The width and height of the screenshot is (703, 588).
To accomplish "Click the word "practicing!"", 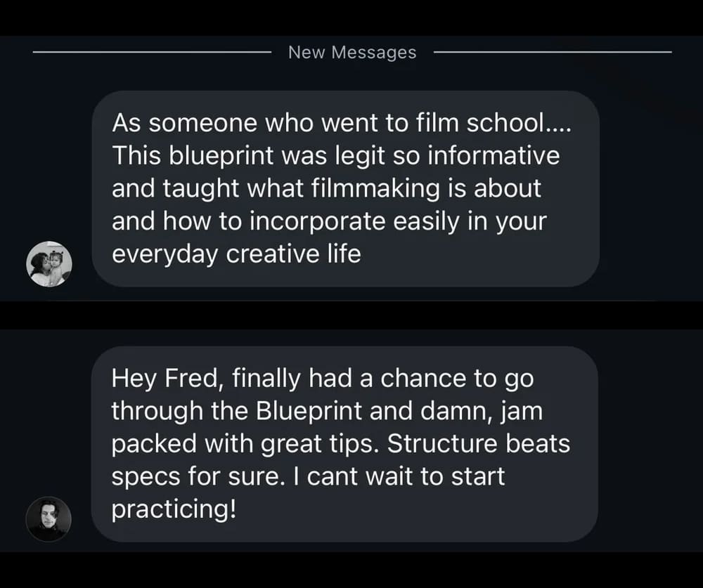I will (x=173, y=509).
